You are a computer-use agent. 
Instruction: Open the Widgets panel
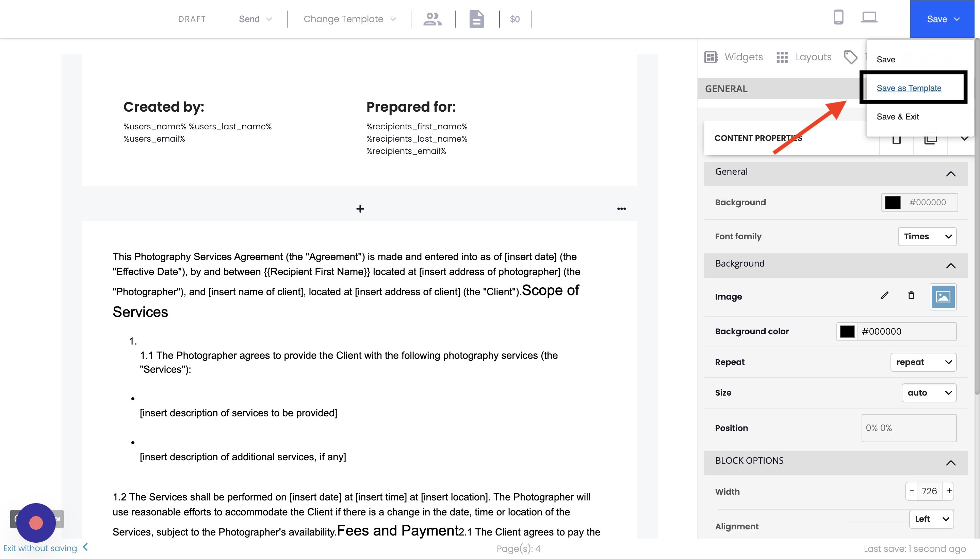tap(734, 57)
